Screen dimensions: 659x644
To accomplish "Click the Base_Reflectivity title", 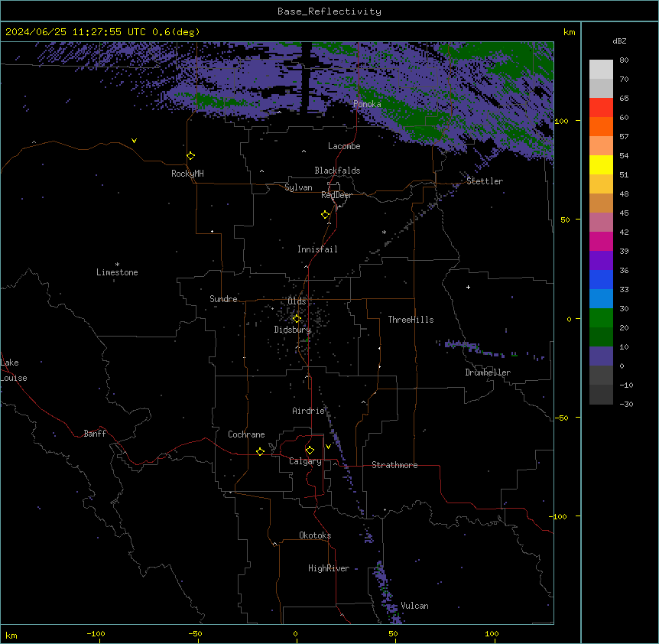I will point(329,11).
